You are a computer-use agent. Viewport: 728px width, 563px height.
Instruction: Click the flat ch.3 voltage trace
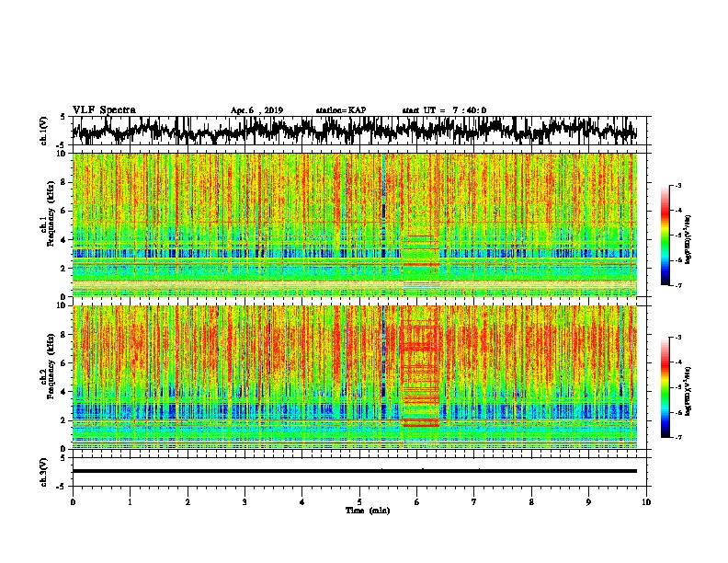pos(355,471)
